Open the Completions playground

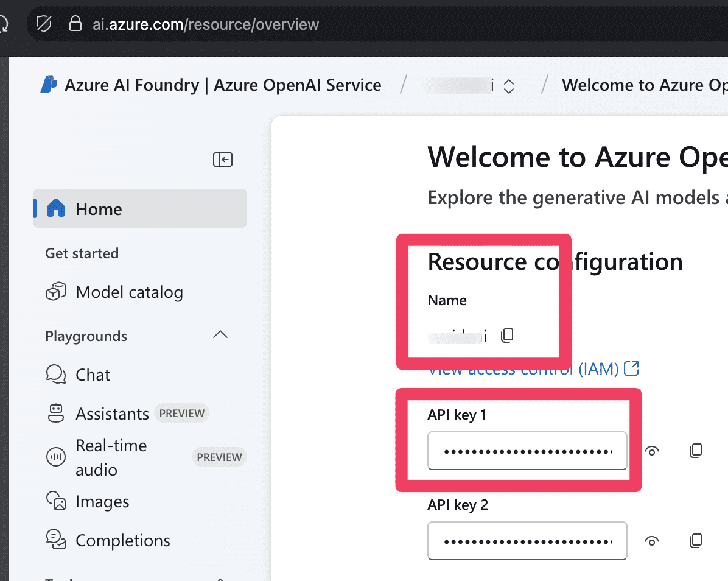tap(123, 541)
